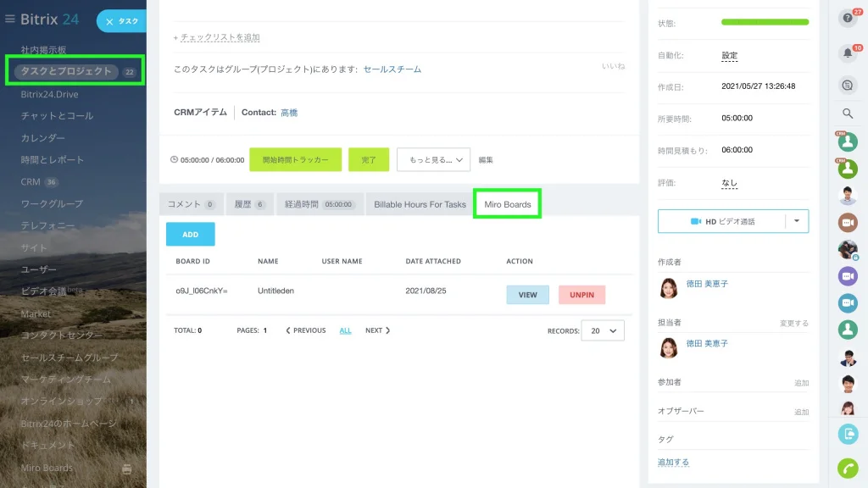This screenshot has height=488, width=868.
Task: Select the Miro Boards tab
Action: pyautogui.click(x=507, y=204)
